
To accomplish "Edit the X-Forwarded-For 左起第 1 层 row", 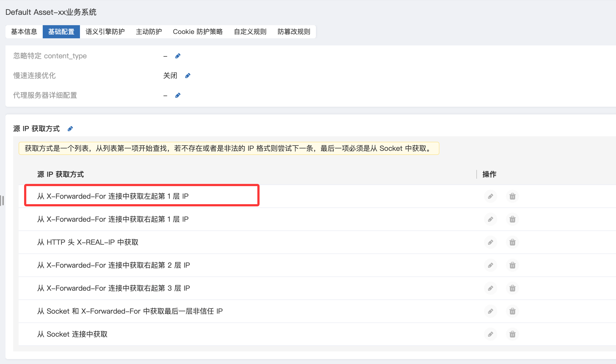I will click(490, 196).
